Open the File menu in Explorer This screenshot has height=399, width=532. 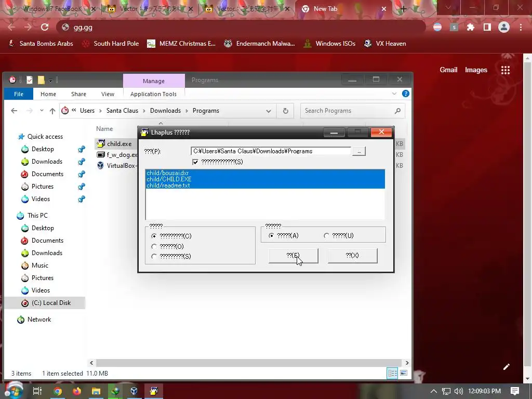coord(19,94)
